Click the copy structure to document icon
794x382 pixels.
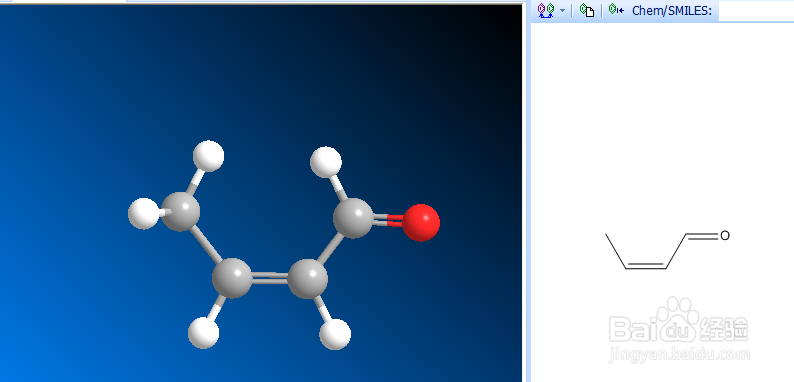(x=587, y=10)
